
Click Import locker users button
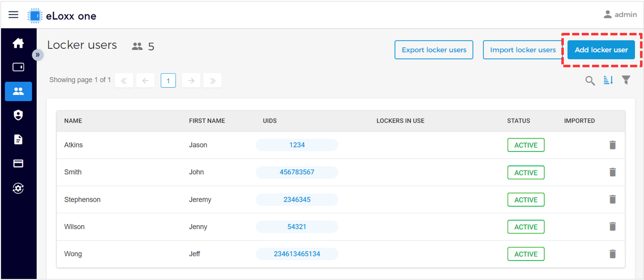coord(522,50)
